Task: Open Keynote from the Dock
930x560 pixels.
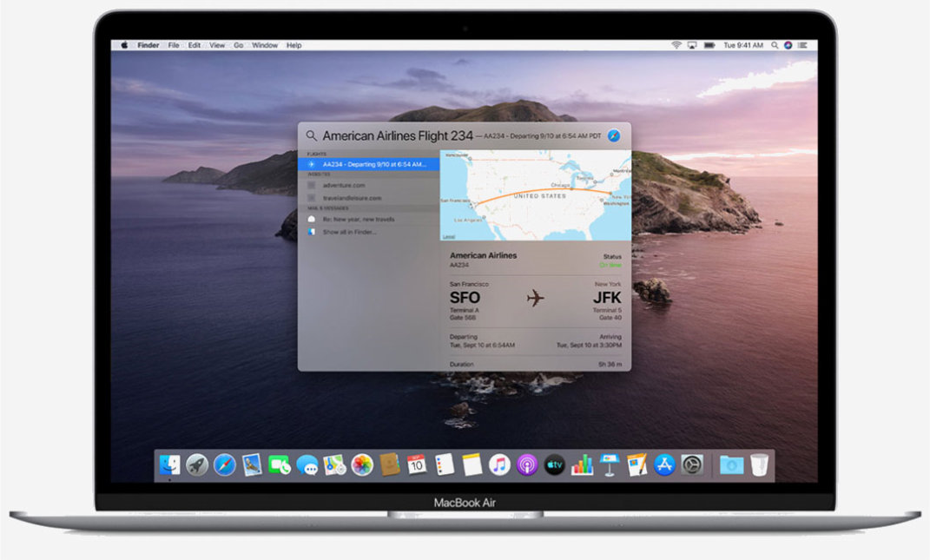Action: pos(609,465)
